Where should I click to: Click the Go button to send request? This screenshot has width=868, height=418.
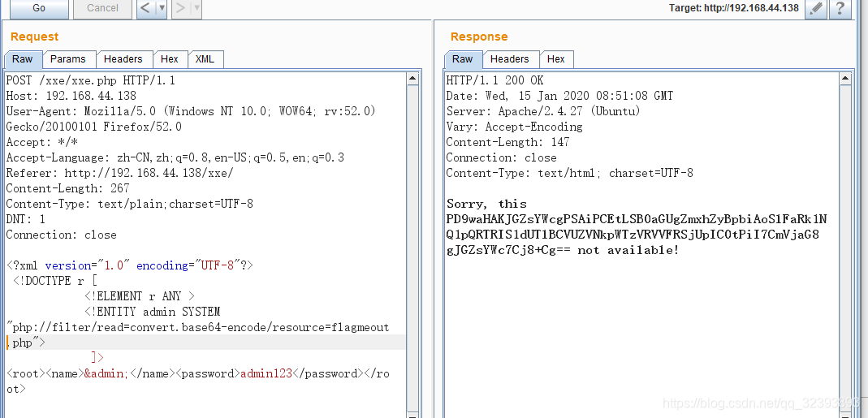point(39,8)
